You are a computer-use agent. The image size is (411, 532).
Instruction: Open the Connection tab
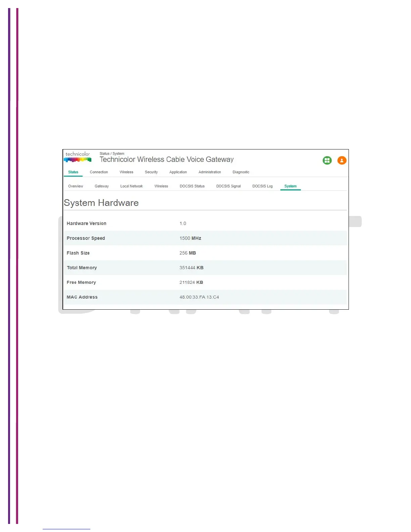[x=99, y=172]
